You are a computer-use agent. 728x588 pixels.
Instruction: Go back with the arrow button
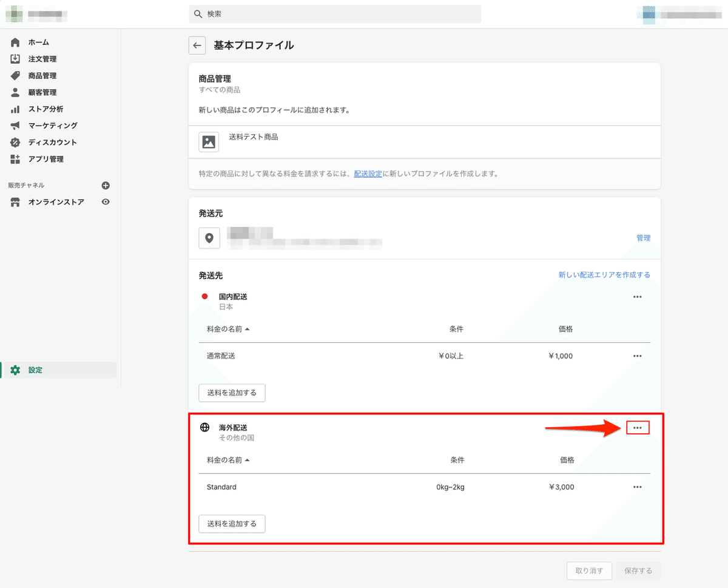[x=197, y=46]
